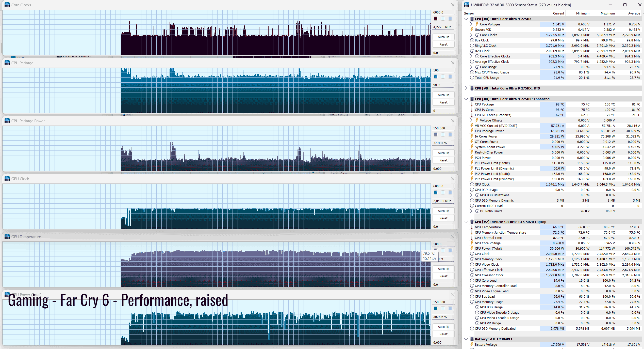The width and height of the screenshot is (644, 349).
Task: Click thermometer icon beside GPU Temperature sensor
Action: pos(472,227)
